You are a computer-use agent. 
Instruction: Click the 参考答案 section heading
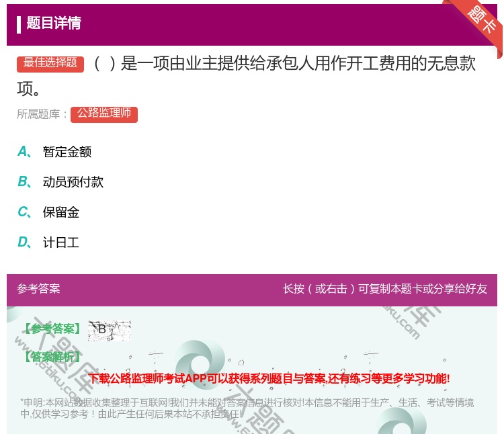[x=38, y=288]
